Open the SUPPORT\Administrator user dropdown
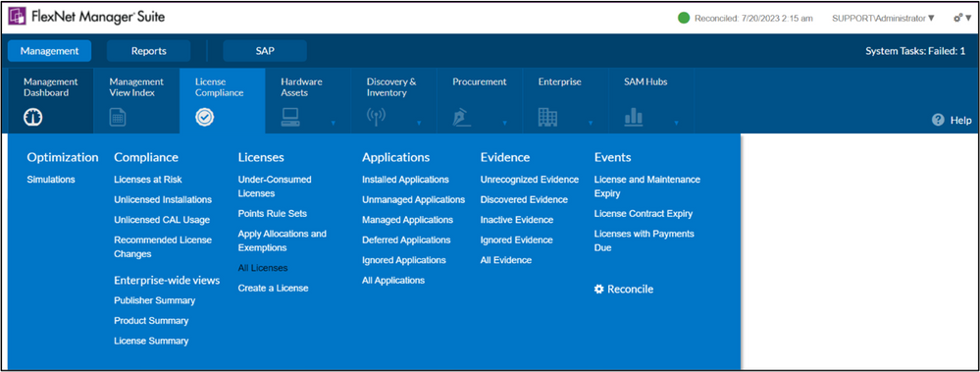The height and width of the screenshot is (372, 980). click(883, 18)
